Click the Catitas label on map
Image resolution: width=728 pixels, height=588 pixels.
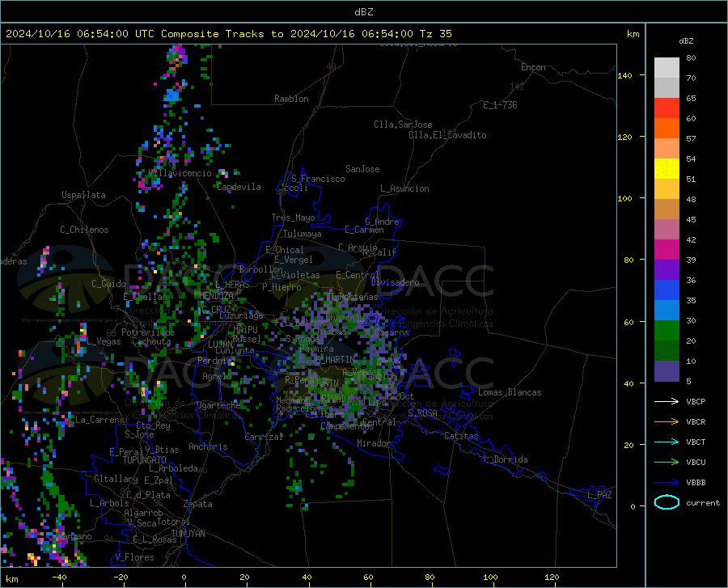(461, 436)
